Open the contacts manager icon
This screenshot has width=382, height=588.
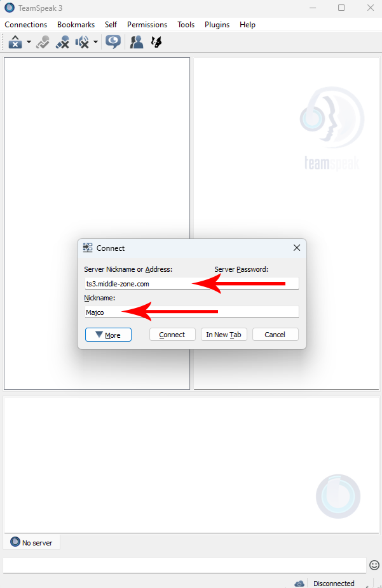137,42
